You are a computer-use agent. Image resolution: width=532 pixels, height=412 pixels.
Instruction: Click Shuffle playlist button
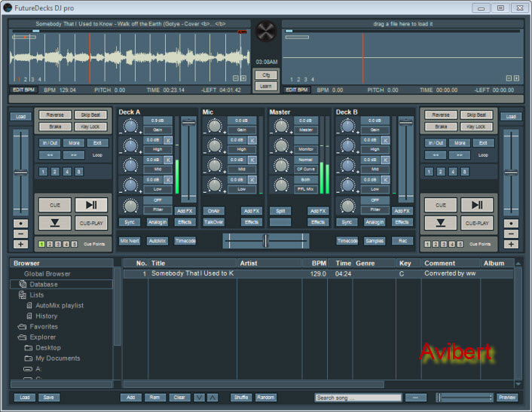click(241, 398)
